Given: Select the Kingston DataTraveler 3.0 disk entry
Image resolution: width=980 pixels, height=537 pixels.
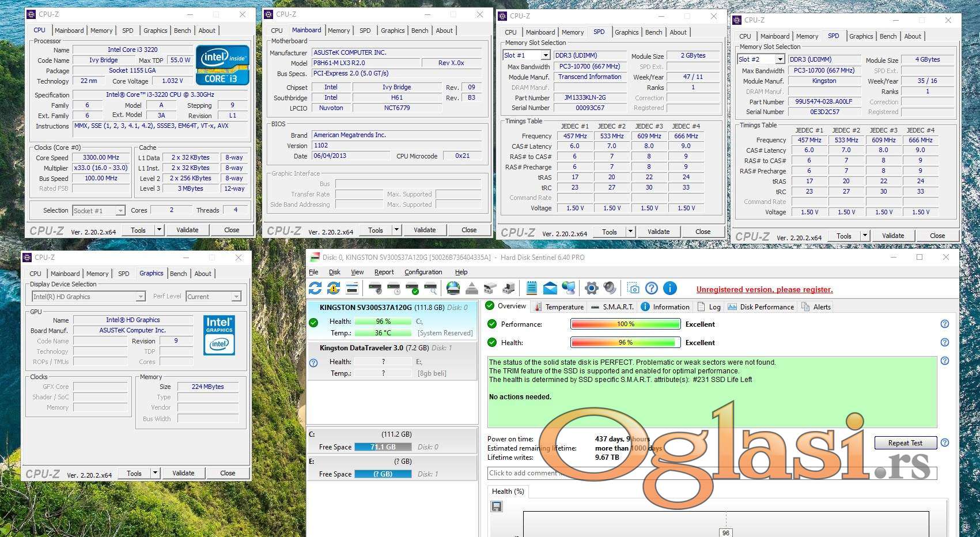Looking at the screenshot, I should [392, 361].
